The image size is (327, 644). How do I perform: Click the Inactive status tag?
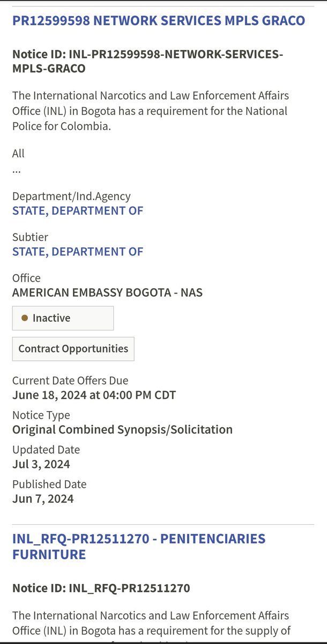63,318
